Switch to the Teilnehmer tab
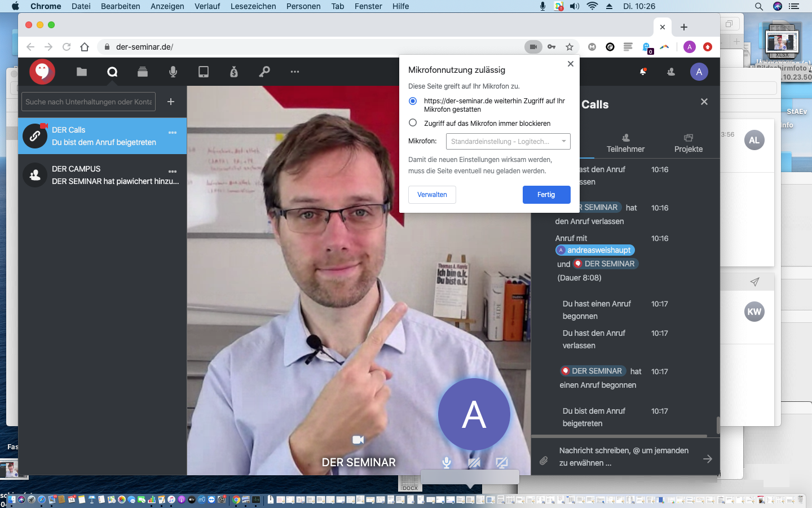The height and width of the screenshot is (508, 812). 625,143
